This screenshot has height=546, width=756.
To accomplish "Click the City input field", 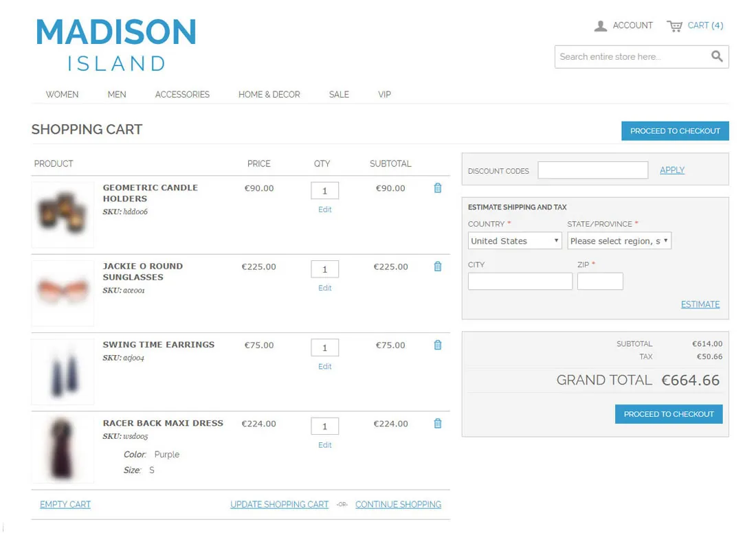I will 520,282.
